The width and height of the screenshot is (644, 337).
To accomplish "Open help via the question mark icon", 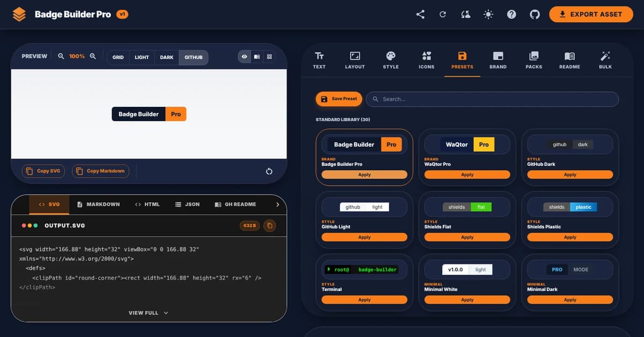I will tap(511, 14).
